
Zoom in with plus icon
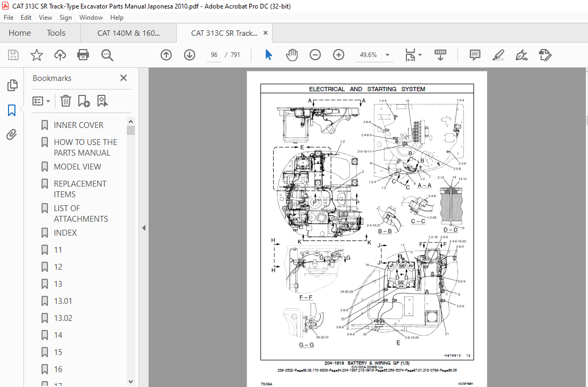point(339,55)
